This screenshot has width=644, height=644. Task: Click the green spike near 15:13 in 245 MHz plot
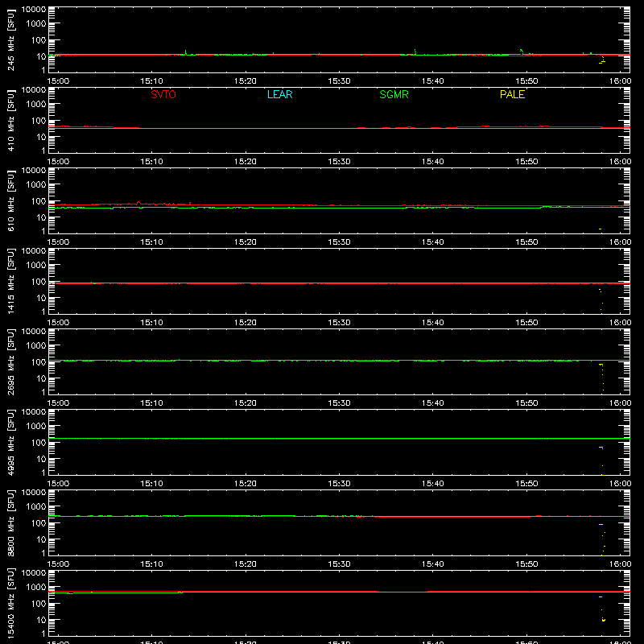pyautogui.click(x=186, y=52)
